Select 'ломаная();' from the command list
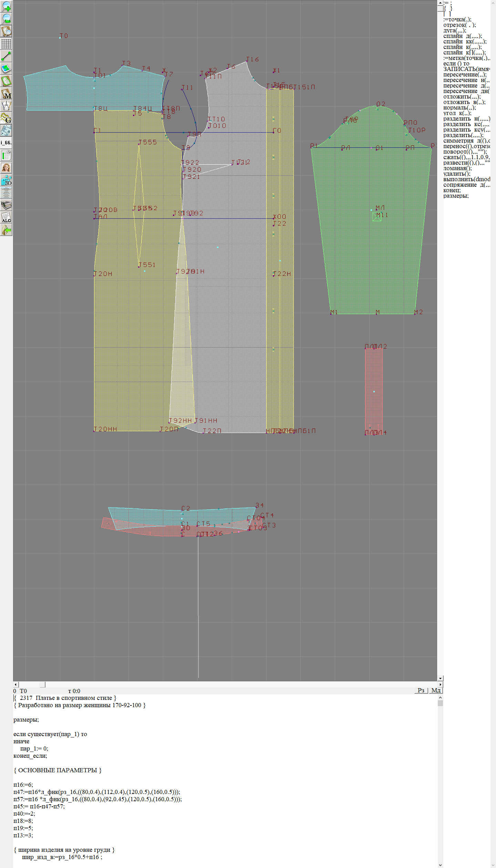This screenshot has width=496, height=868. (x=457, y=168)
